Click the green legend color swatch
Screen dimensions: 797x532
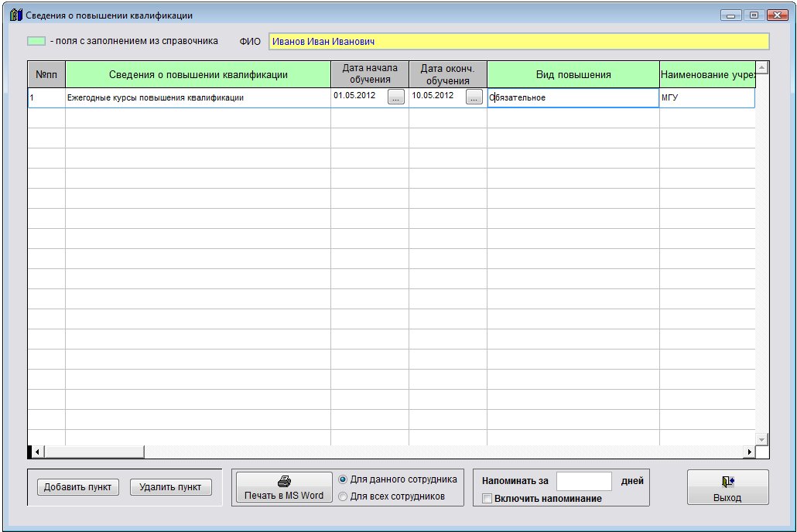pos(36,41)
